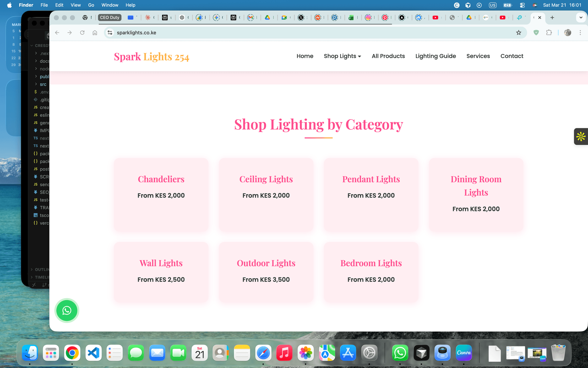
Task: Go back with the browser back arrow
Action: point(57,33)
